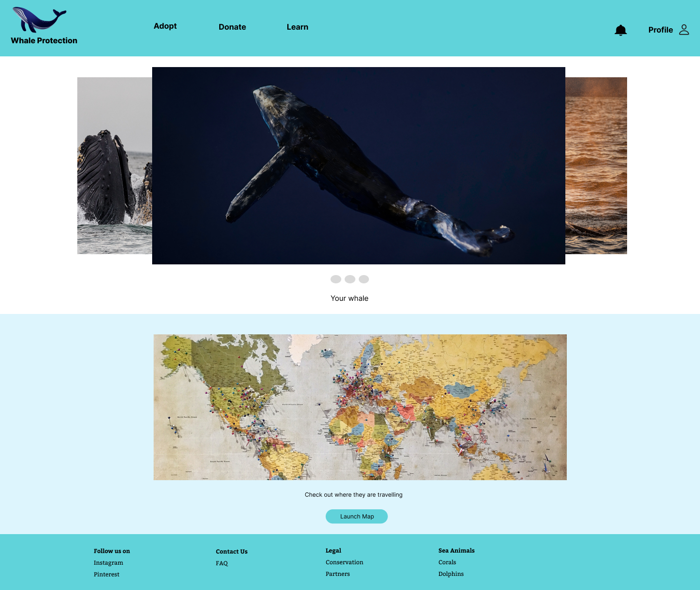Open the Conservation footer link
The image size is (700, 590).
coord(345,562)
